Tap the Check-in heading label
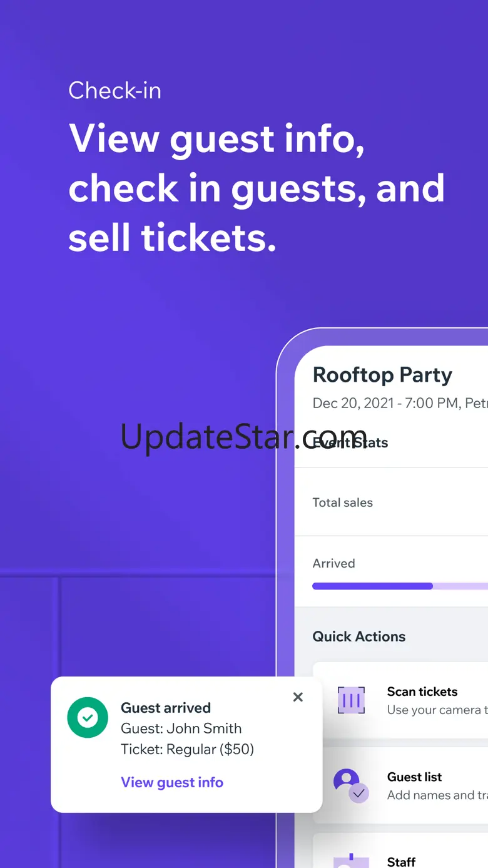 click(x=115, y=91)
